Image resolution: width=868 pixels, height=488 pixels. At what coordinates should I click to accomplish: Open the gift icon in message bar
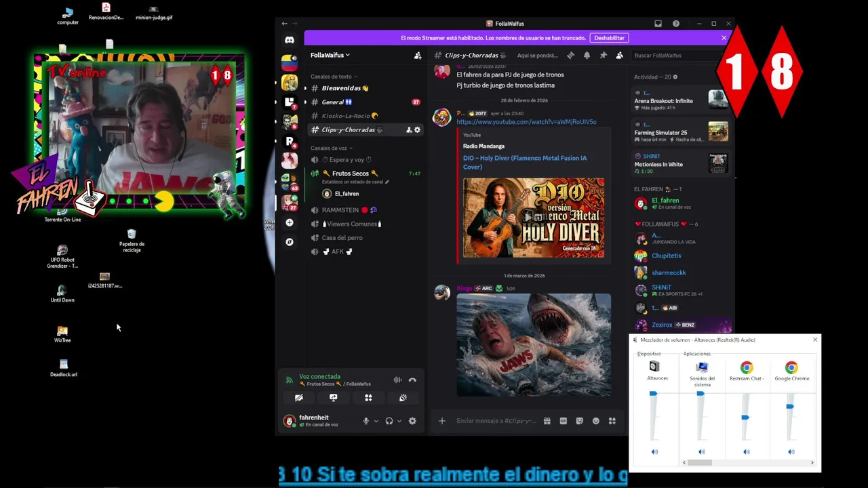[547, 421]
